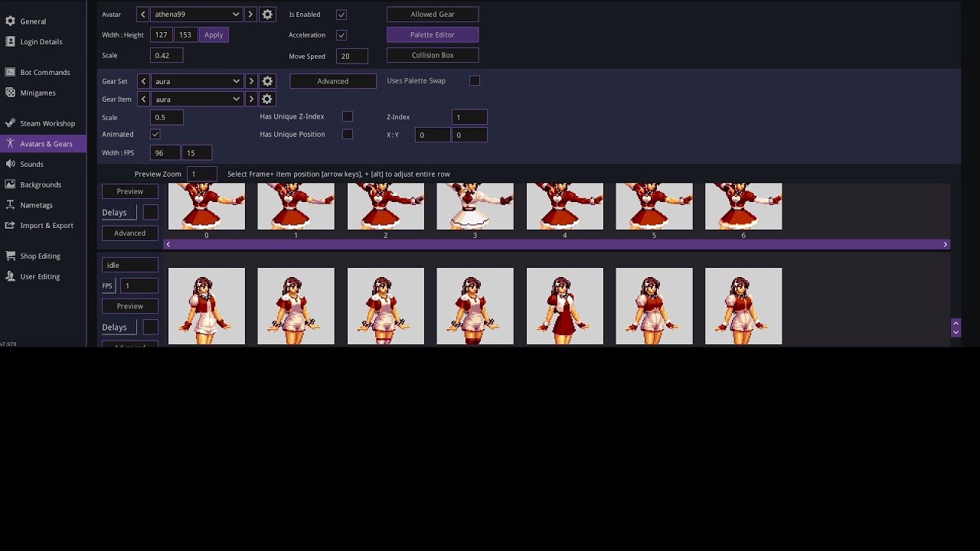Go to previous Gear Set arrow
Screen dimensions: 980x551
[143, 81]
